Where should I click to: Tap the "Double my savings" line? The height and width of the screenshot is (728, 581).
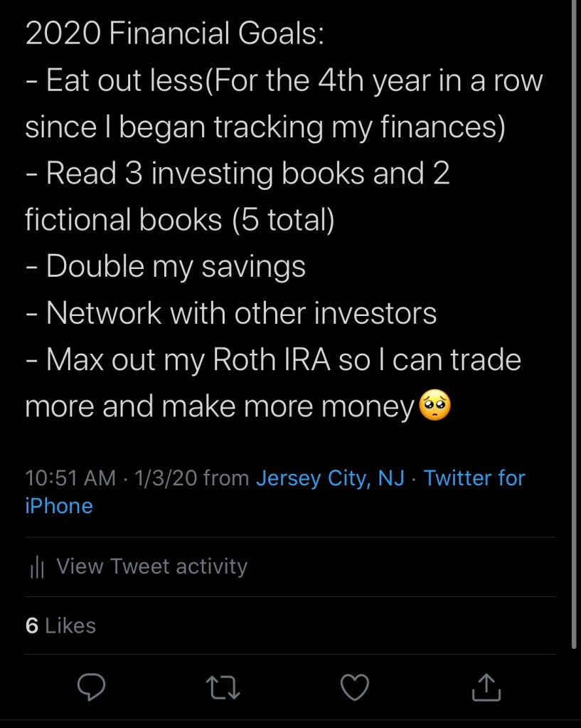(166, 267)
